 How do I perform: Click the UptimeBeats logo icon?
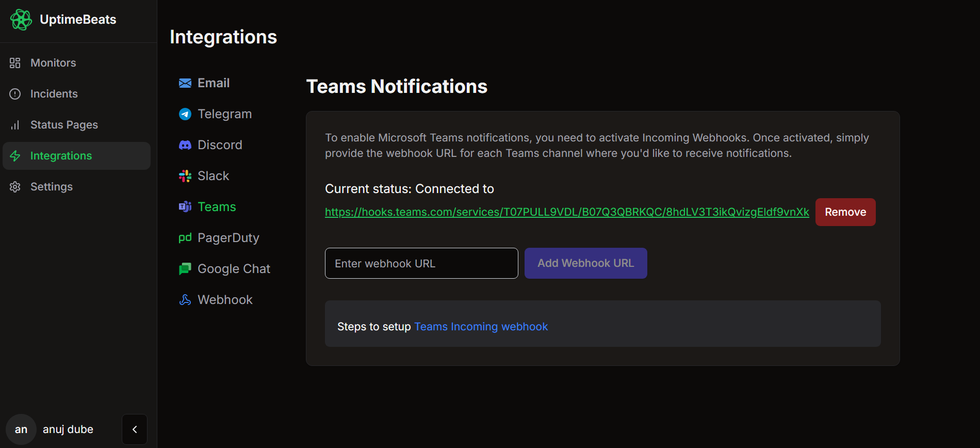pos(21,20)
